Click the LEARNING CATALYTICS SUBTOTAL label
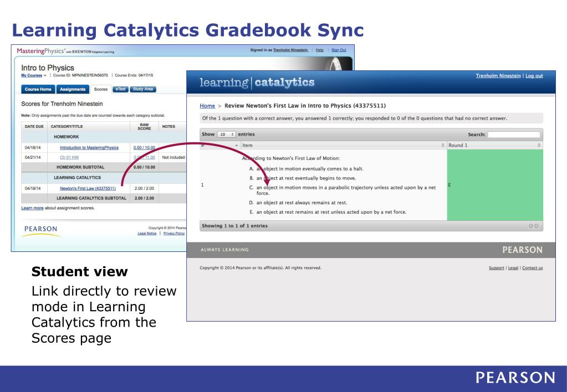This screenshot has width=567, height=392. tap(91, 198)
